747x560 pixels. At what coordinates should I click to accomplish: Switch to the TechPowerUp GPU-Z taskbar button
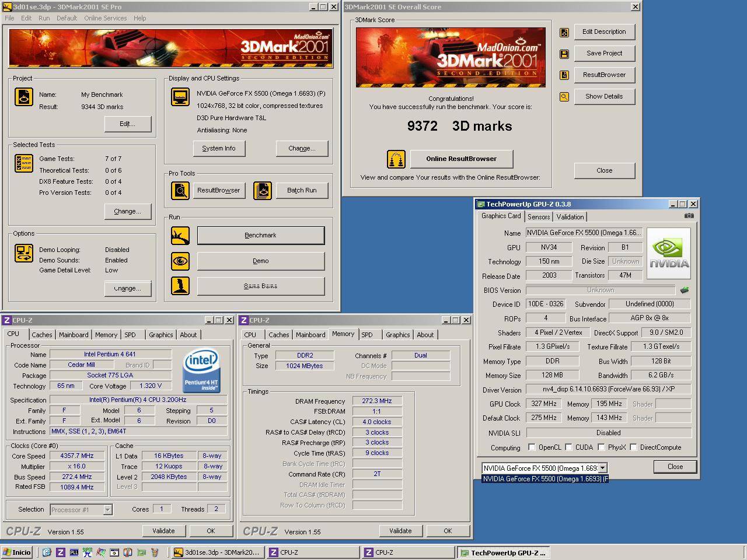point(502,552)
